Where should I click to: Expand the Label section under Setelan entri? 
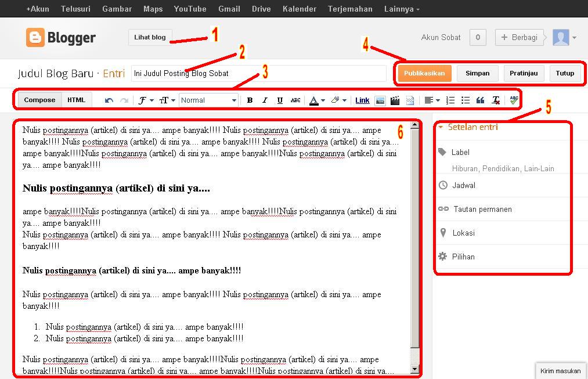tap(460, 152)
